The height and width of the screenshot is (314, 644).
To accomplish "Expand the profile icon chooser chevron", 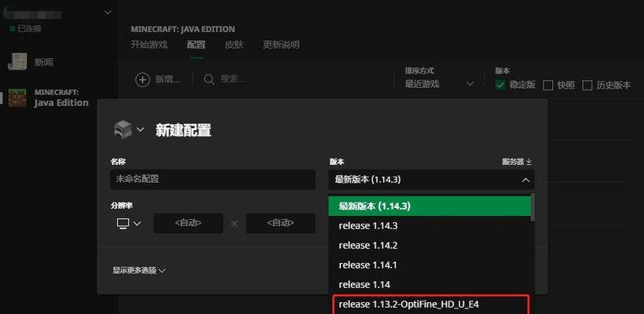I will coord(141,130).
